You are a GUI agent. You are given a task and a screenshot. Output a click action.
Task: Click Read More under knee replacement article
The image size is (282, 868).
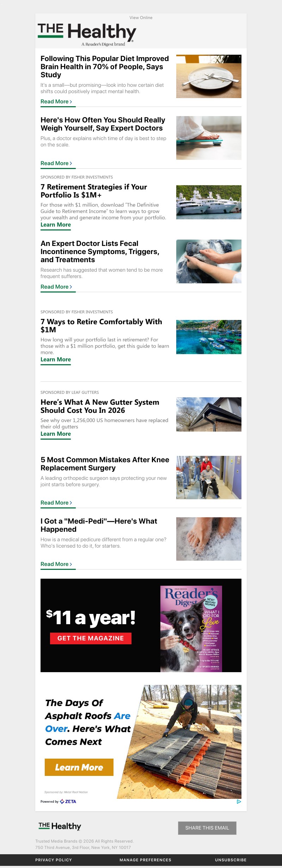pyautogui.click(x=56, y=503)
